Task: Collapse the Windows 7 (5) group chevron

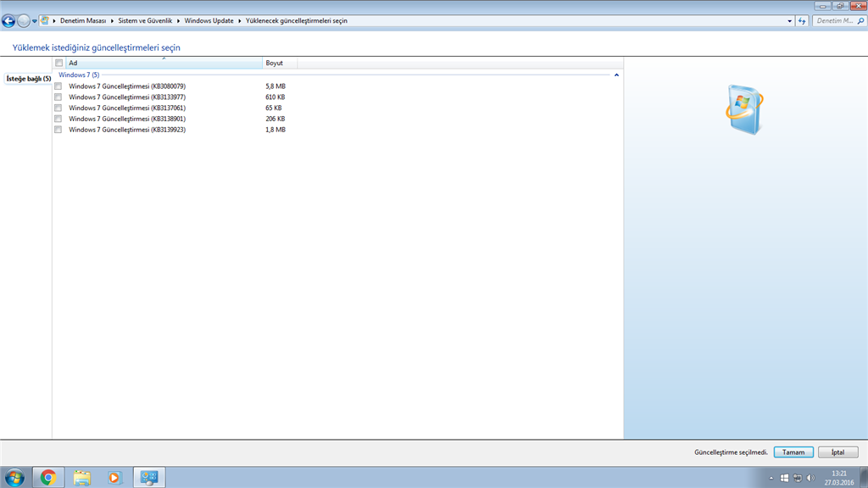Action: click(616, 75)
